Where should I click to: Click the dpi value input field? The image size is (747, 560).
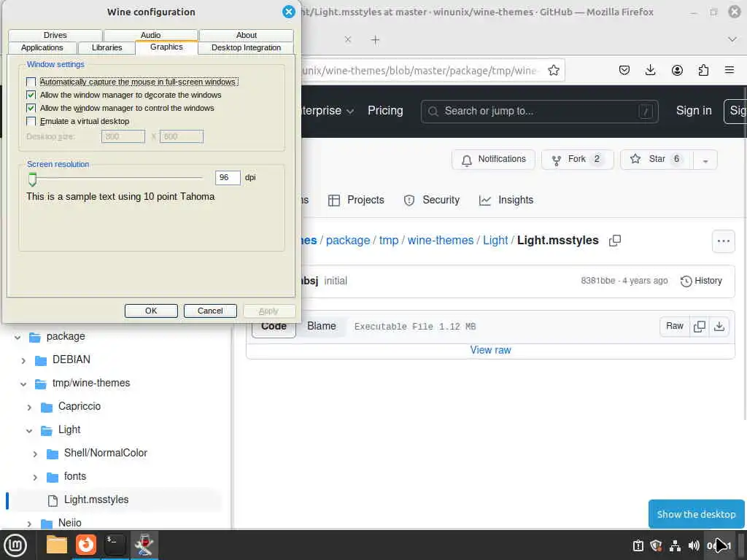pos(228,178)
